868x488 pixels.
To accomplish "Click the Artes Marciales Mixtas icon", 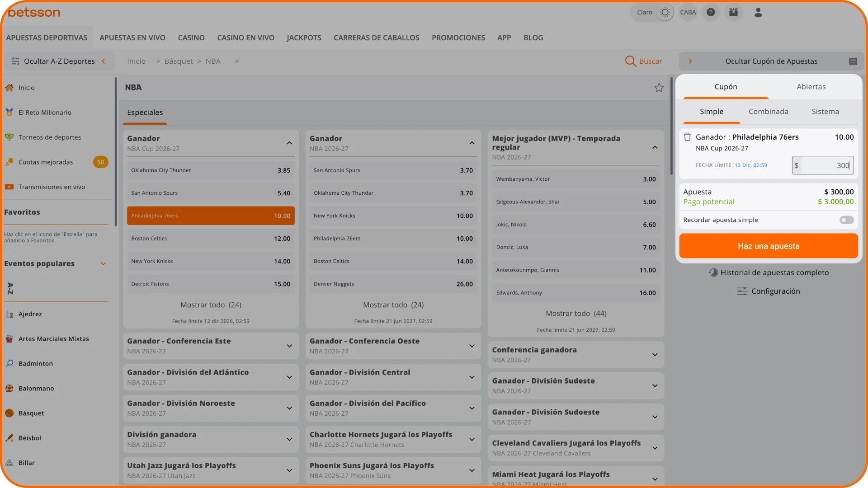I will coord(9,339).
